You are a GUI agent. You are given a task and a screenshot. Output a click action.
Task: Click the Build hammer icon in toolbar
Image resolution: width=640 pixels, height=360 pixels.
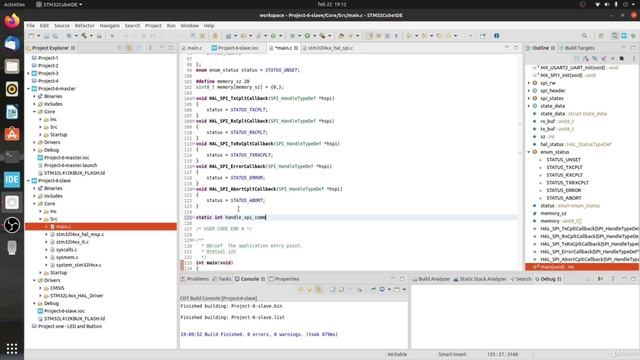pos(84,36)
